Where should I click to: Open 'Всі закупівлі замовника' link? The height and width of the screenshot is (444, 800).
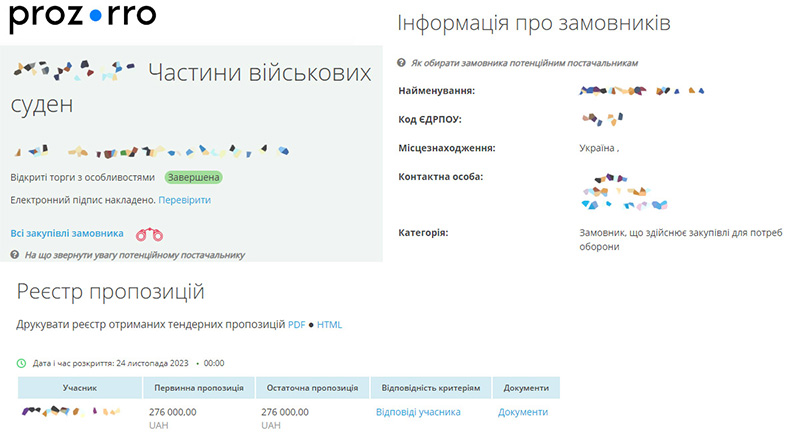pyautogui.click(x=67, y=233)
